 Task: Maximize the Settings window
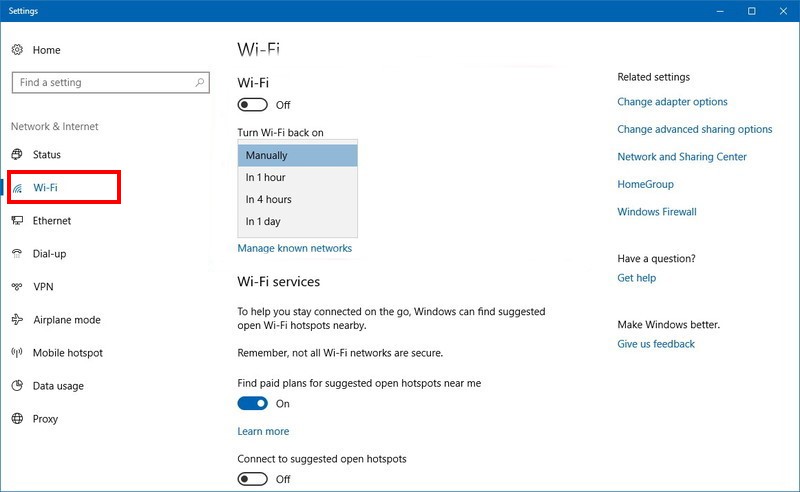coord(752,11)
